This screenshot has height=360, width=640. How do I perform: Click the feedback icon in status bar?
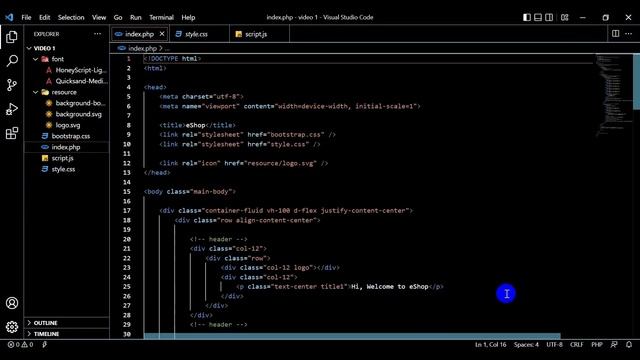(x=614, y=344)
